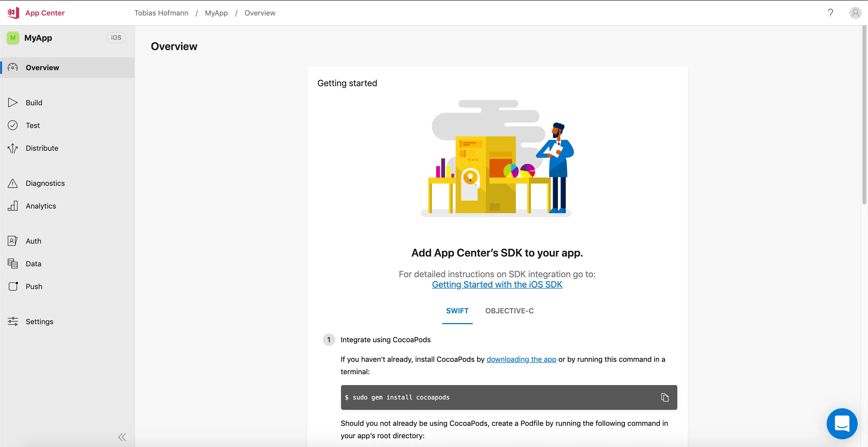Viewport: 868px width, 447px height.
Task: Click the page vertical scrollbar
Action: point(864,114)
